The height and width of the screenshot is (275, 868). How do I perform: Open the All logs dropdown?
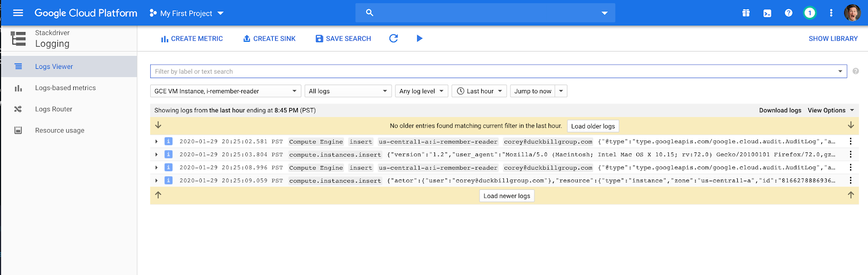click(348, 91)
